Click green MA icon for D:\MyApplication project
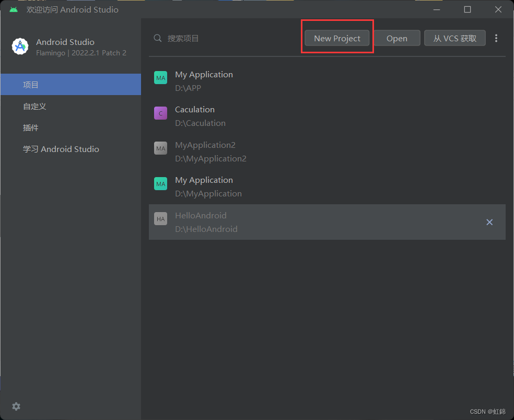The height and width of the screenshot is (420, 514). (160, 184)
